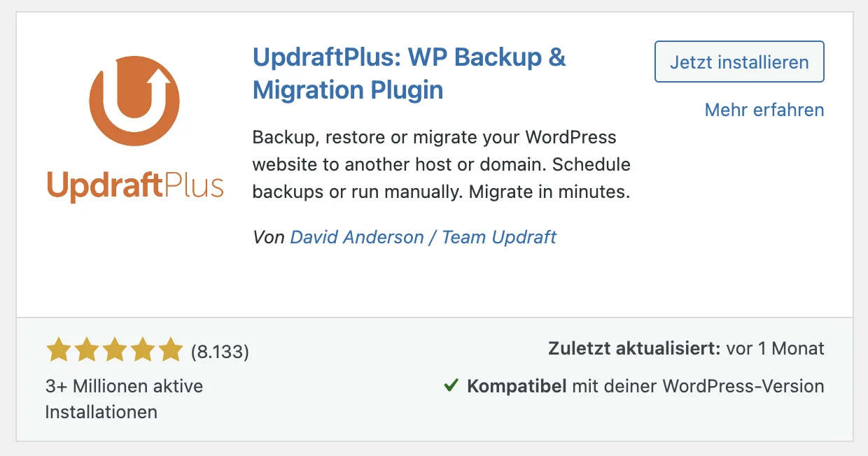
Task: Click the Zuletzt aktualisiert label
Action: [x=634, y=348]
